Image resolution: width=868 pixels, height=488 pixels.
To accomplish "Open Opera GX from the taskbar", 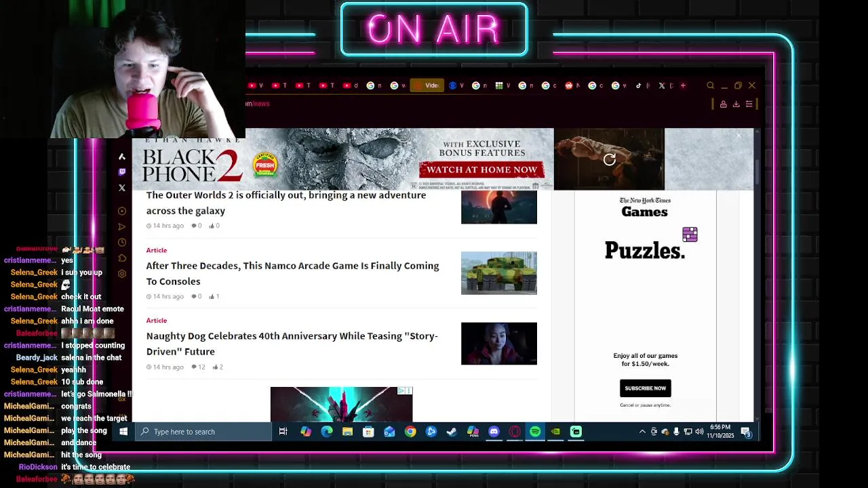I will point(515,432).
